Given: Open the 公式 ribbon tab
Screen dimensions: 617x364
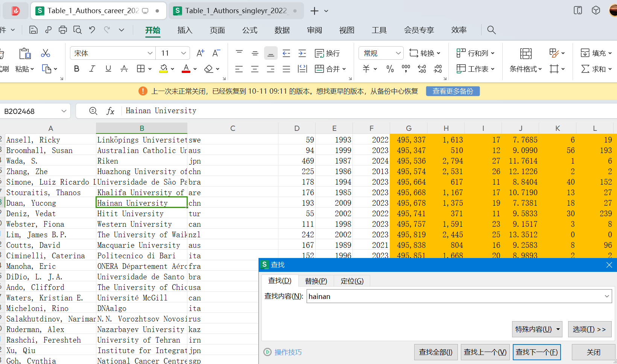Looking at the screenshot, I should click(x=249, y=30).
